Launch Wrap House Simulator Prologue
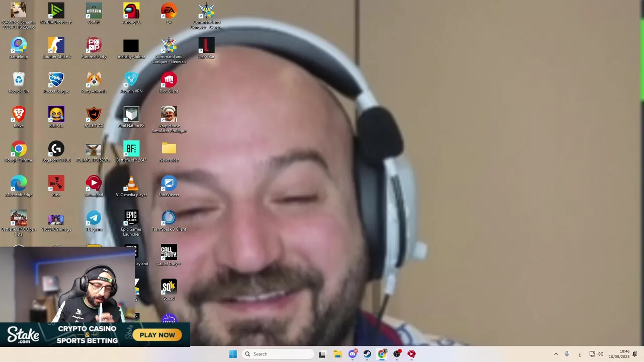The height and width of the screenshot is (362, 644). tap(169, 120)
